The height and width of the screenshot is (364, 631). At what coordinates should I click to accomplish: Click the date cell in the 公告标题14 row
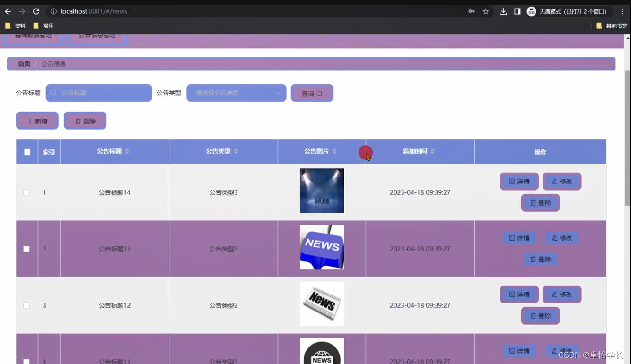[420, 192]
